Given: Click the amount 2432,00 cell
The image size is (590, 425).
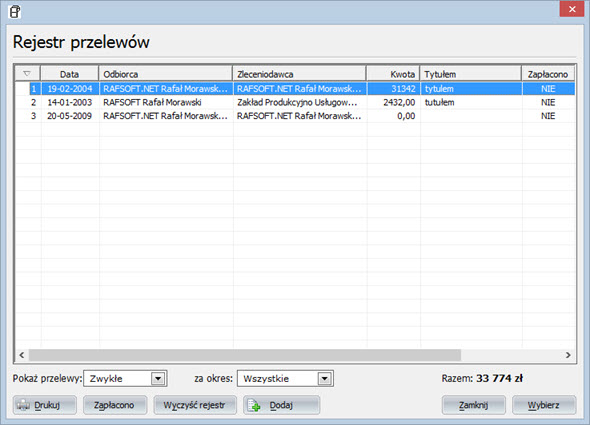Looking at the screenshot, I should 394,102.
